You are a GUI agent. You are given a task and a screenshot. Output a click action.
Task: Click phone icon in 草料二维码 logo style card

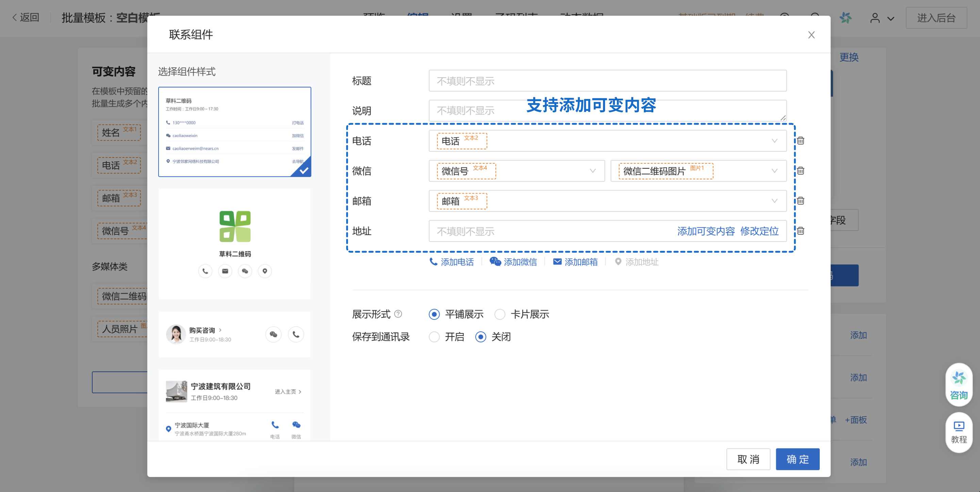click(205, 271)
